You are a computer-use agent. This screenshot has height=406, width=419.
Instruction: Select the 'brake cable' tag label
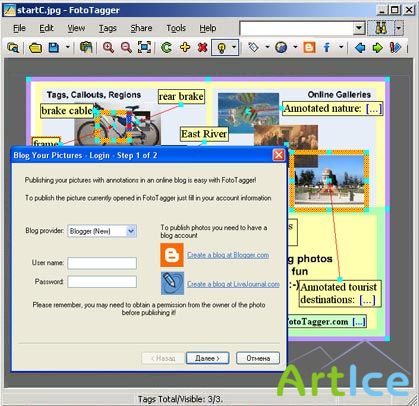67,110
